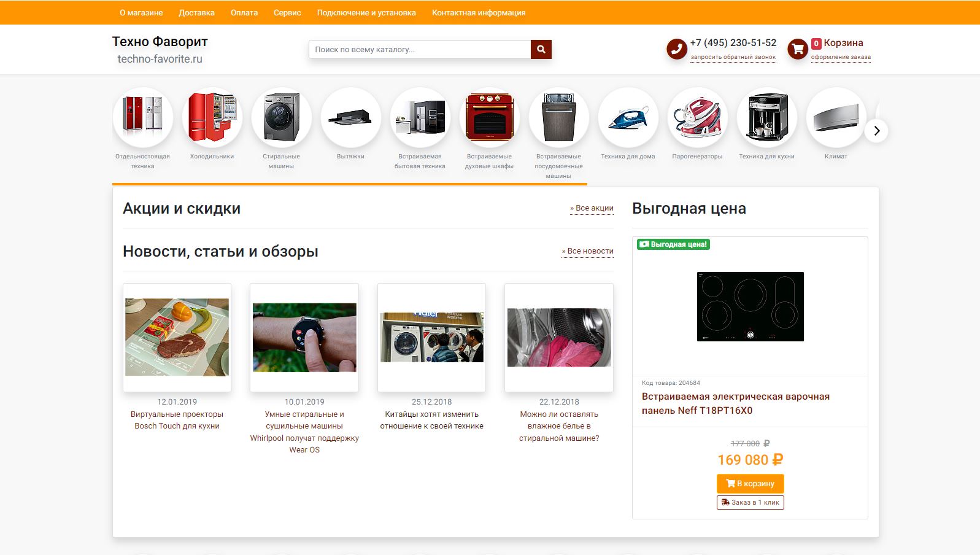This screenshot has width=980, height=555.
Task: Click the search magnifier button
Action: tap(541, 49)
